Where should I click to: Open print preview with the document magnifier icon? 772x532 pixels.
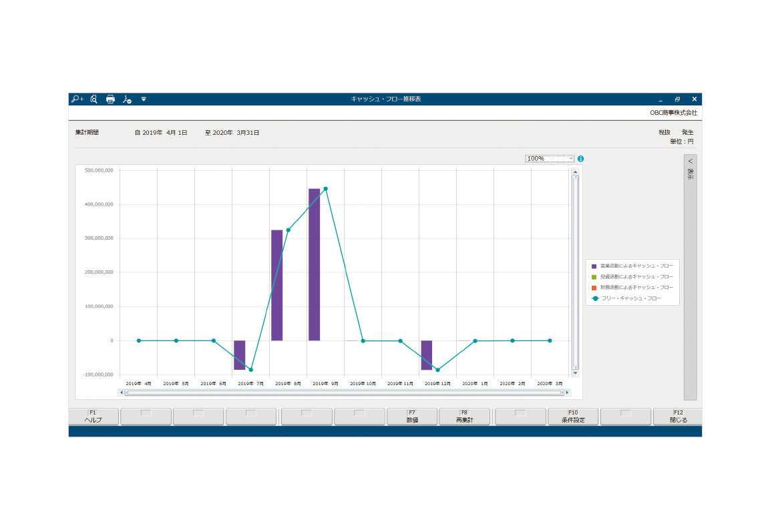(x=94, y=99)
